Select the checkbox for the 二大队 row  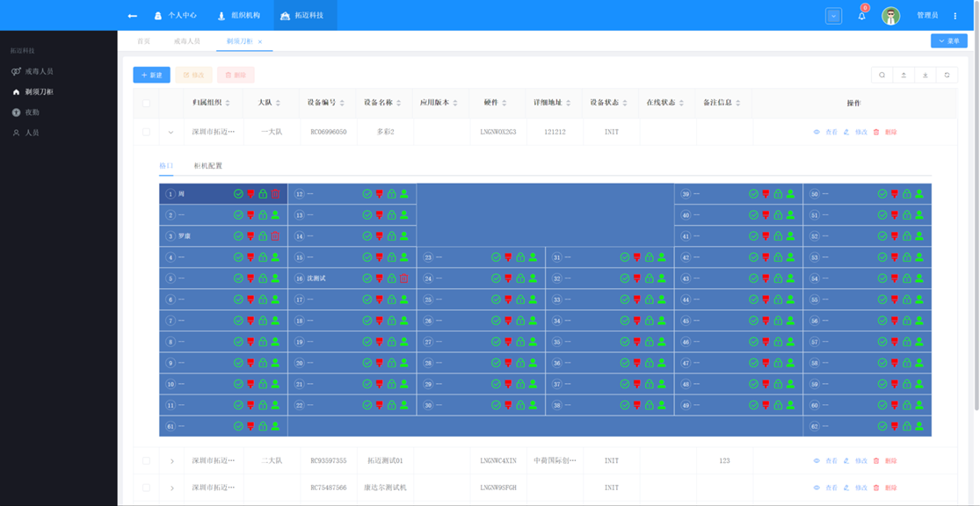tap(146, 460)
